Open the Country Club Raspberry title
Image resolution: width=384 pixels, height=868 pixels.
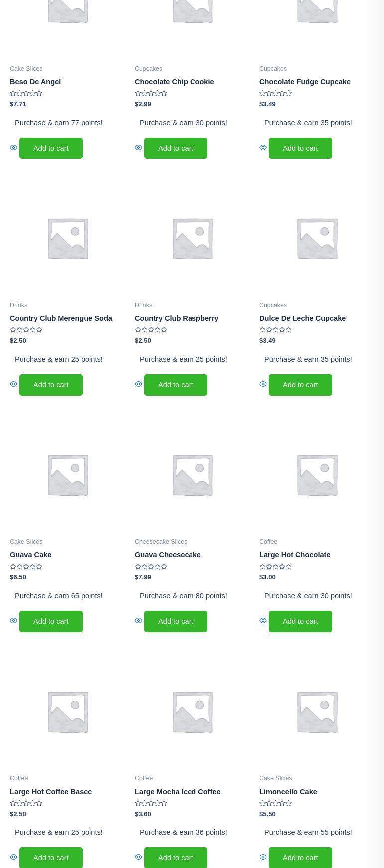[177, 318]
